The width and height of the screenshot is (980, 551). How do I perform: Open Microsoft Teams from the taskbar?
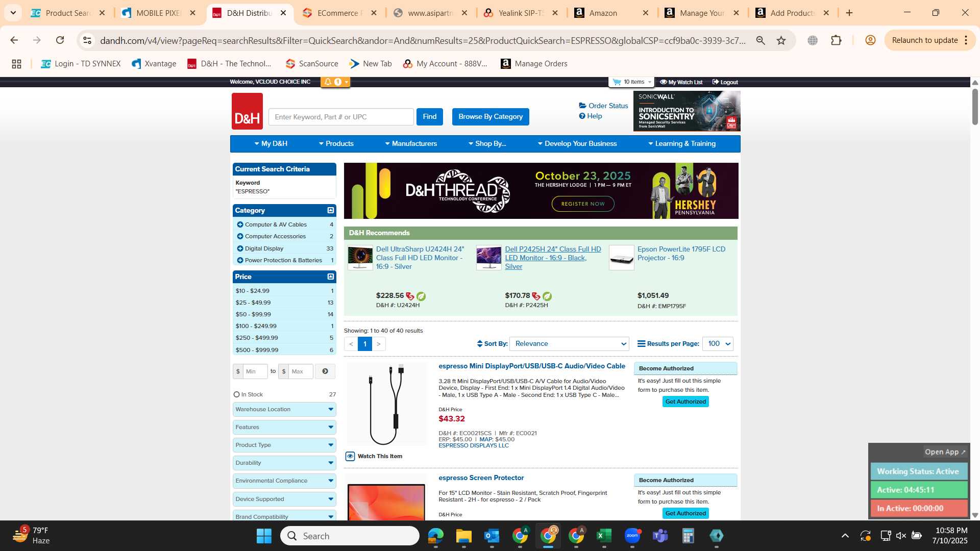click(x=660, y=536)
